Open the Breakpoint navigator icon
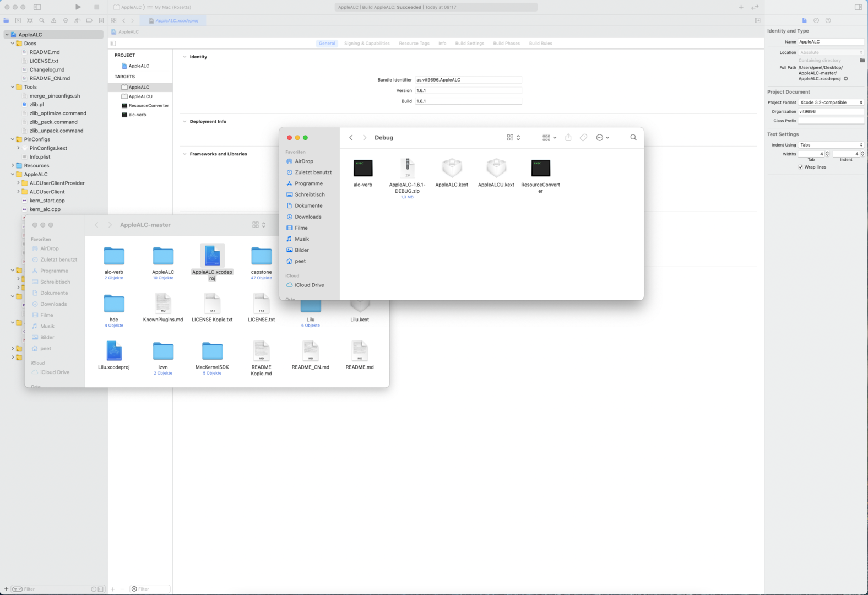Image resolution: width=868 pixels, height=595 pixels. 89,20
